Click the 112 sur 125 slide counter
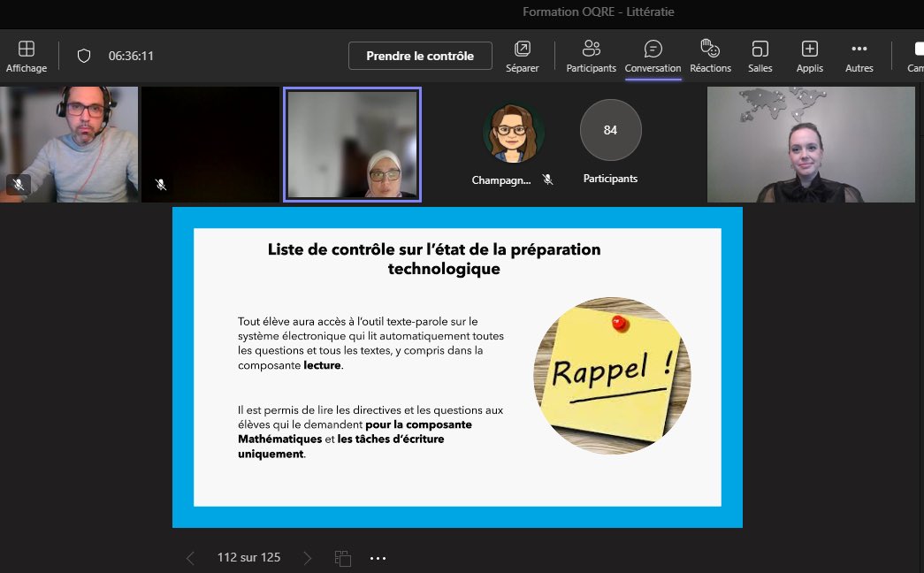924x573 pixels. pos(248,557)
